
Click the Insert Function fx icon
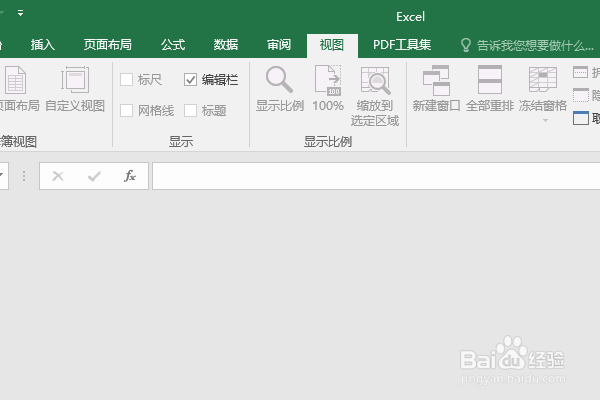[130, 176]
